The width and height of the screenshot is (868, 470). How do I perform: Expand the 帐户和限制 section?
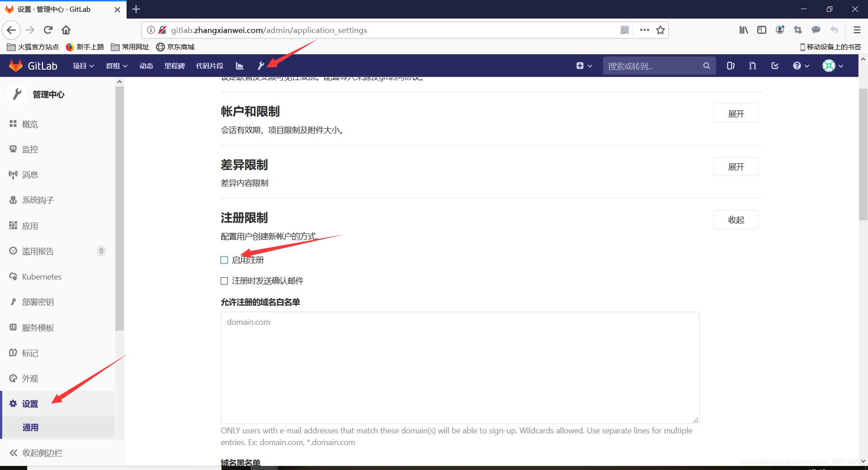pyautogui.click(x=736, y=113)
